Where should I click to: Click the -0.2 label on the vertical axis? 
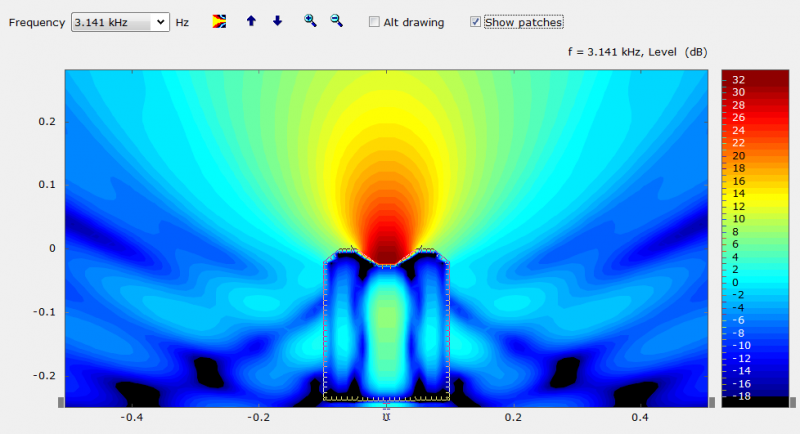coord(44,376)
